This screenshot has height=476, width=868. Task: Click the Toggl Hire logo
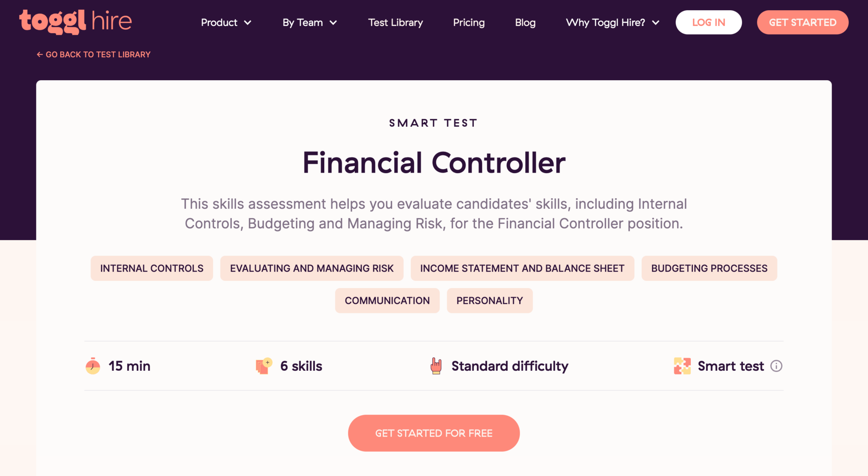point(75,22)
